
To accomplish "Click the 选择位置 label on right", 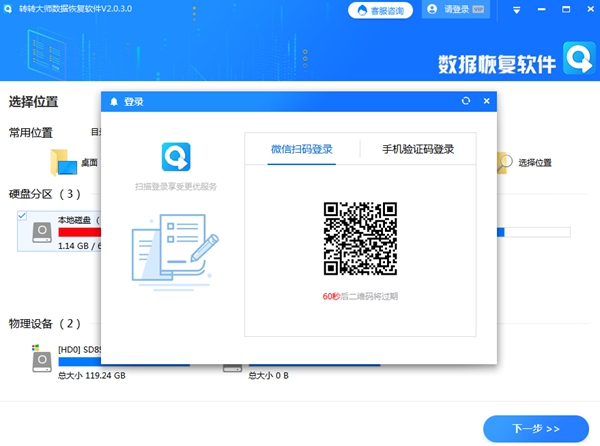I will (535, 163).
